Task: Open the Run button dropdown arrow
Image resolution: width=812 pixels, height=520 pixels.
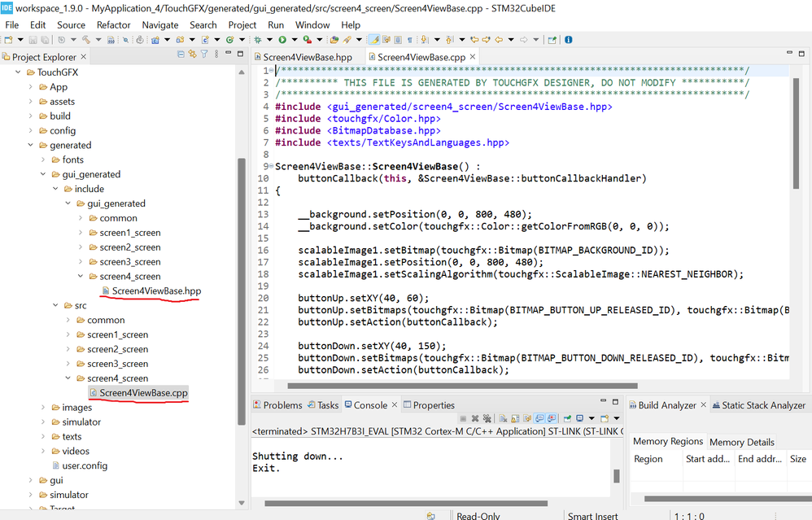Action: pyautogui.click(x=295, y=39)
